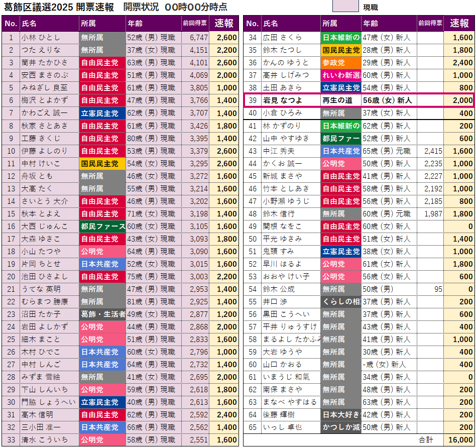The image size is (476, 448).
Task: Click the total value 16,000
Action: tap(459, 440)
